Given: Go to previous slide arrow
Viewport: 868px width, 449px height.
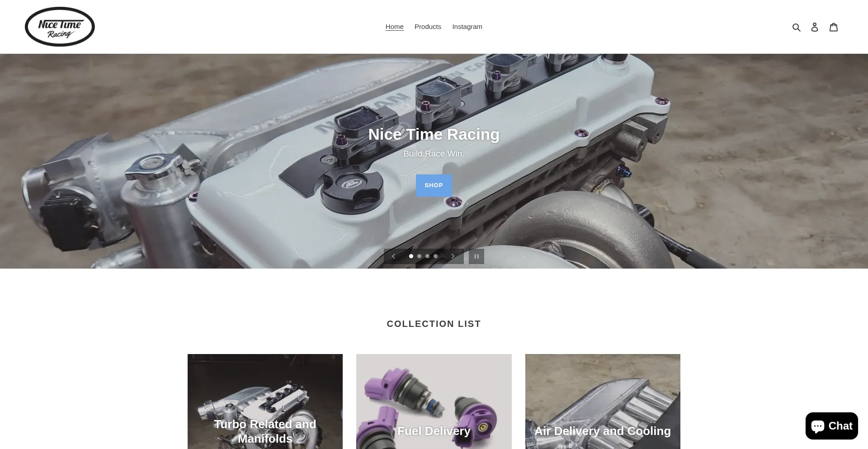Looking at the screenshot, I should pos(393,256).
